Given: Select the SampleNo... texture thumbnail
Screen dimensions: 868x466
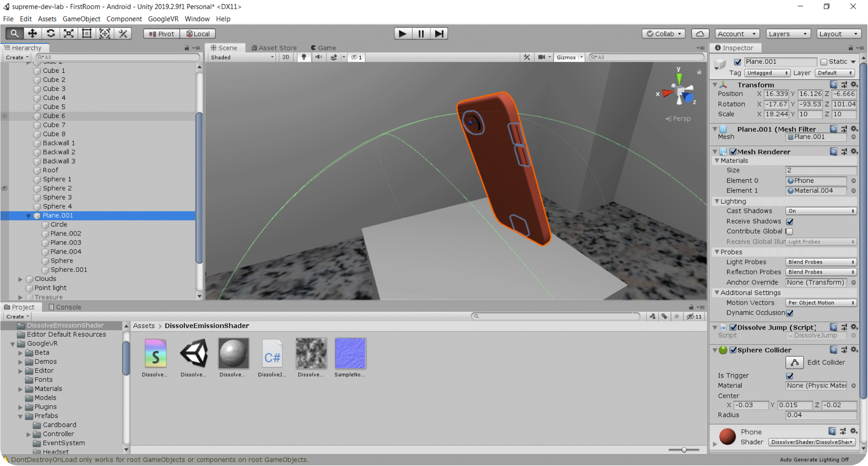Looking at the screenshot, I should click(x=350, y=354).
